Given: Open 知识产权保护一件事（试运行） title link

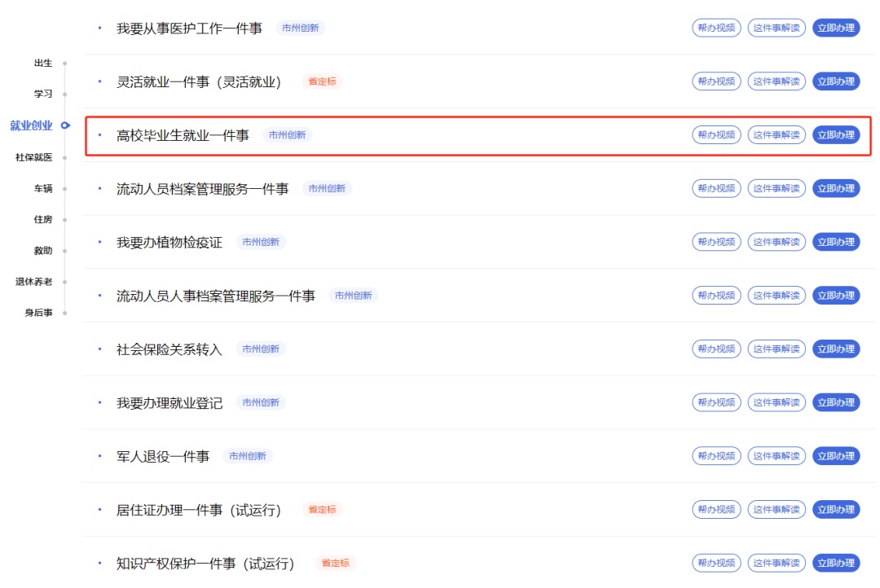Looking at the screenshot, I should (x=205, y=564).
